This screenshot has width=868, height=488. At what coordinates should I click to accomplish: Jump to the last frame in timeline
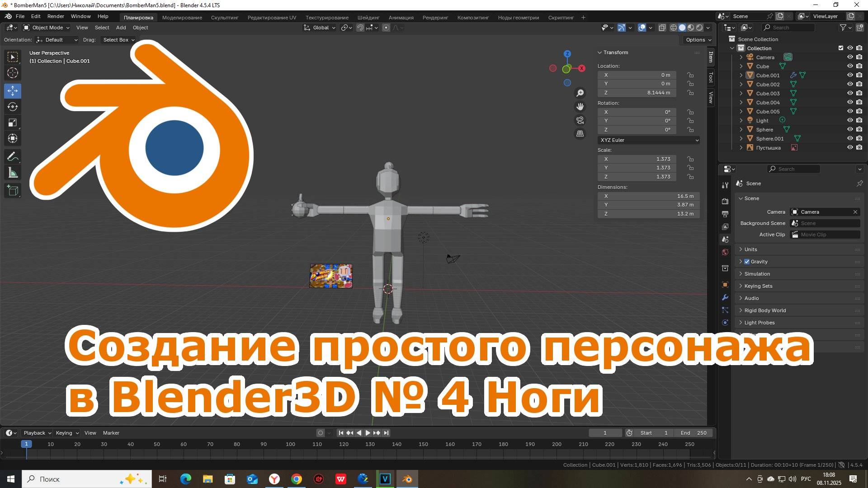(x=386, y=432)
